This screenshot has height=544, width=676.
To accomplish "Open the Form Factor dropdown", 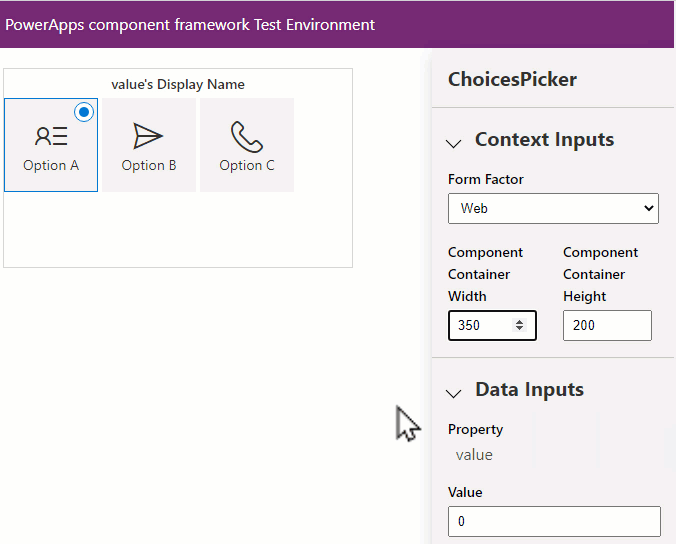I will point(553,208).
